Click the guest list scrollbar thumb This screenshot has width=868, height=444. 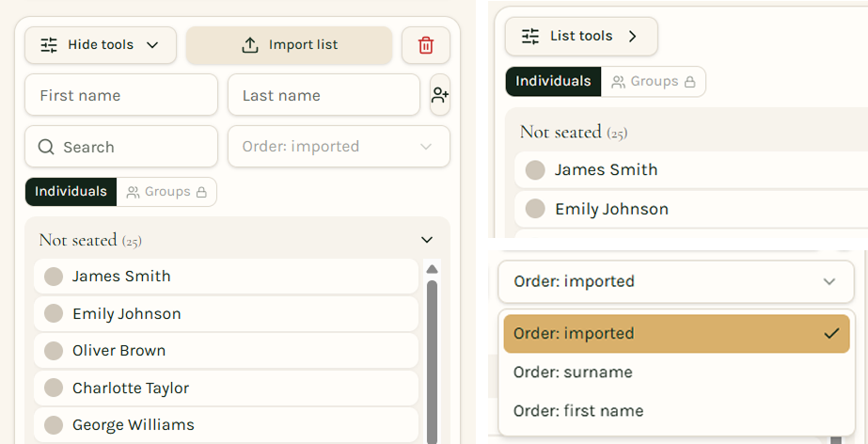pos(433,361)
